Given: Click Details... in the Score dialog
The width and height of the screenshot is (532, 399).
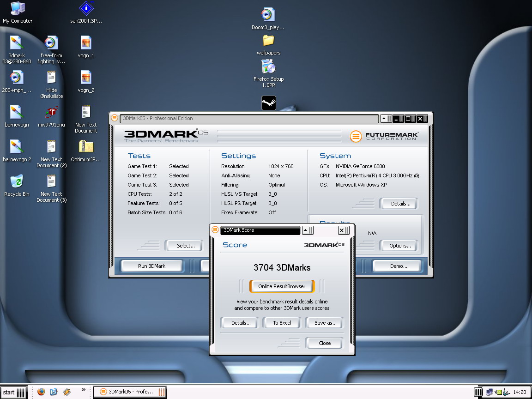Looking at the screenshot, I should 240,323.
